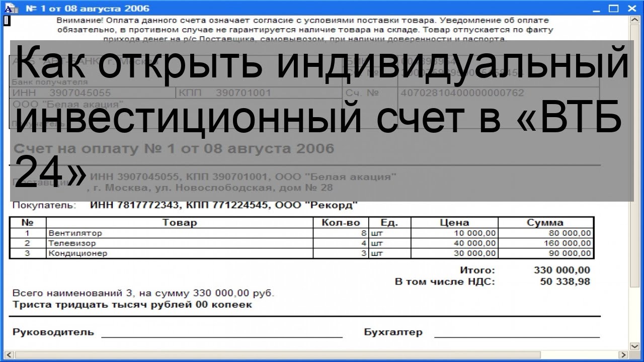This screenshot has height=362, width=644.
Task: Click quantity 3 in Кондиционер row
Action: click(x=341, y=253)
